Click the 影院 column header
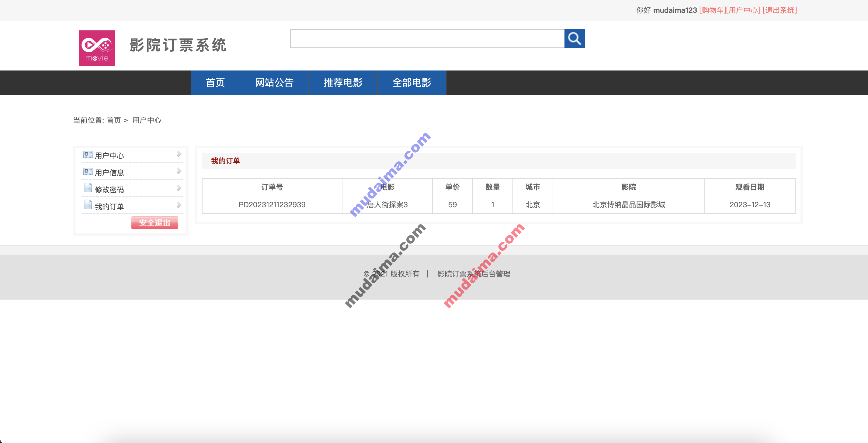 click(629, 187)
